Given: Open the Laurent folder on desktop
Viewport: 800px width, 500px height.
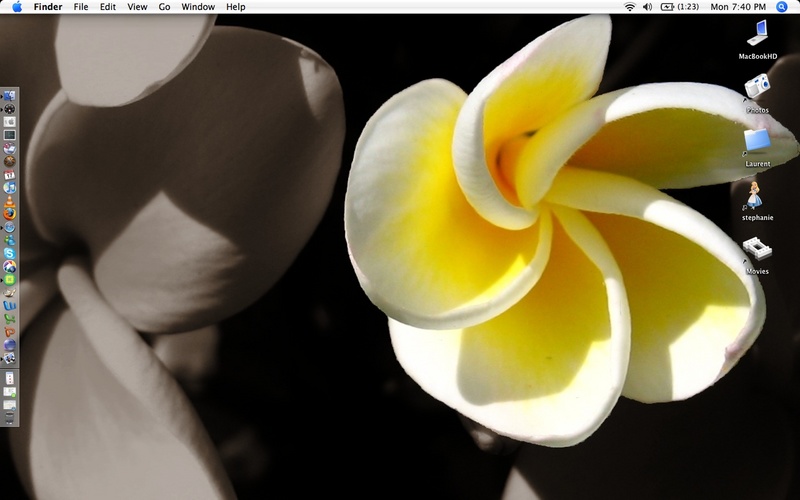Looking at the screenshot, I should (x=757, y=141).
